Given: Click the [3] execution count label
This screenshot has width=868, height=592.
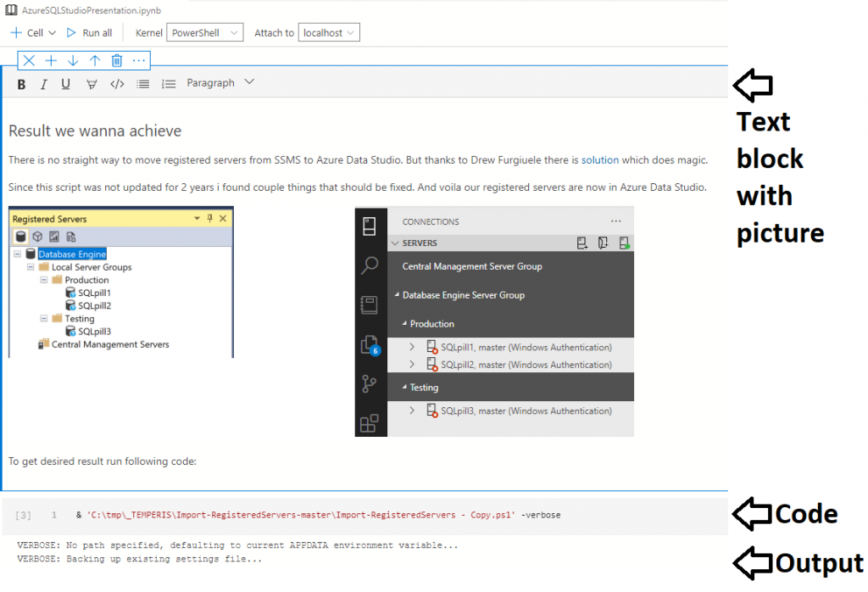Looking at the screenshot, I should (23, 516).
